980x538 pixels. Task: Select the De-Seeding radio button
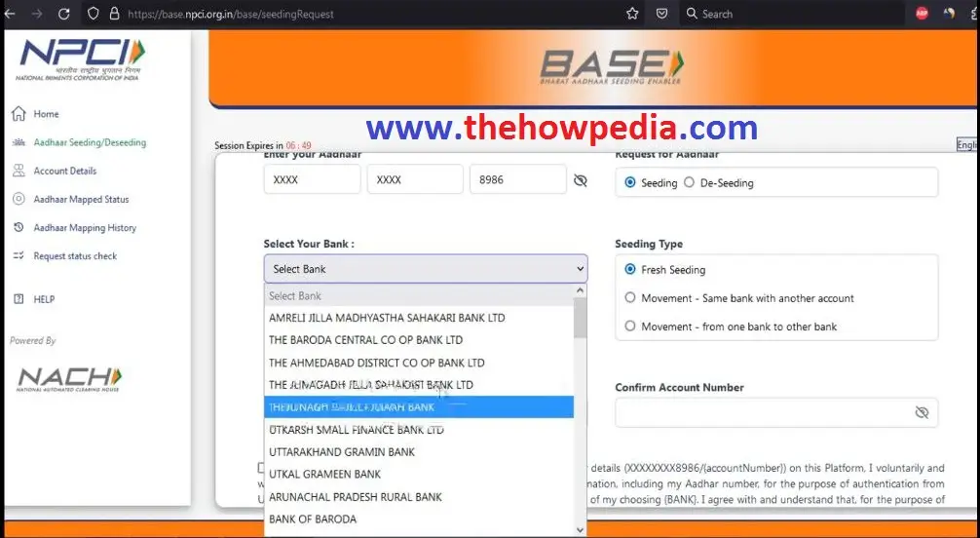(x=689, y=182)
